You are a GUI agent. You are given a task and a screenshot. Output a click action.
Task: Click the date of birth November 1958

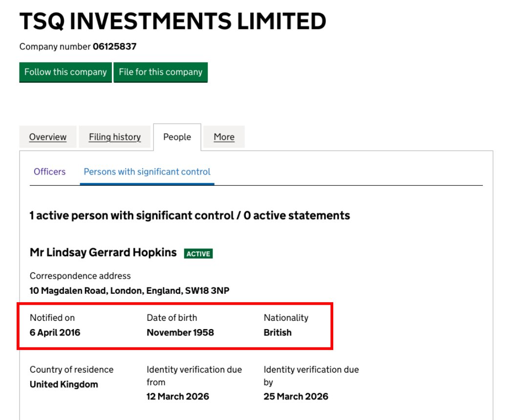point(180,332)
